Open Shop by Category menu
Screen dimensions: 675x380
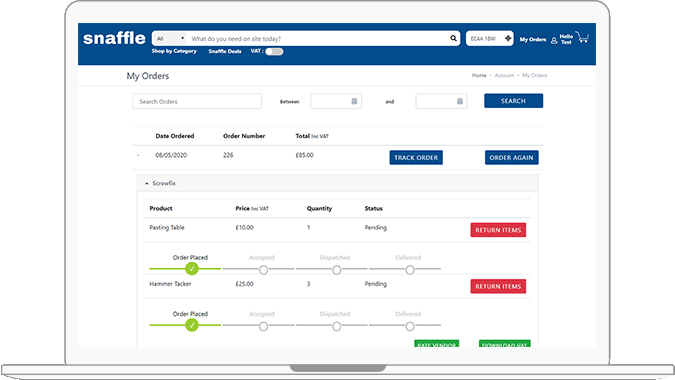174,51
